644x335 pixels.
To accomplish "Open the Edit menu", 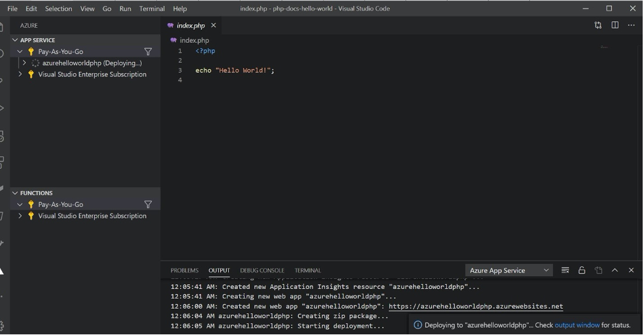I will point(31,9).
